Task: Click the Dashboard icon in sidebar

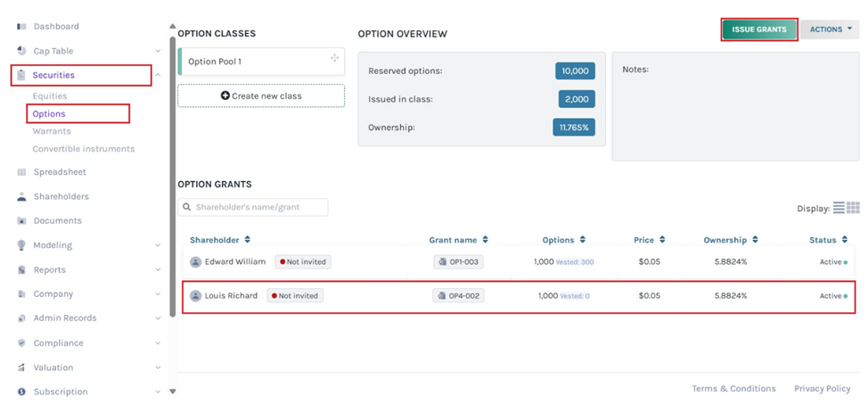Action: 21,27
